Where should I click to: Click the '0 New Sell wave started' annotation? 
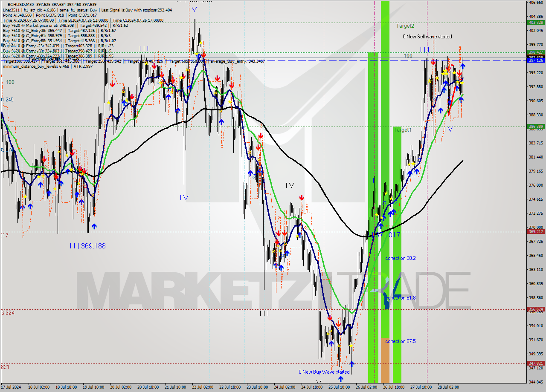tap(427, 37)
